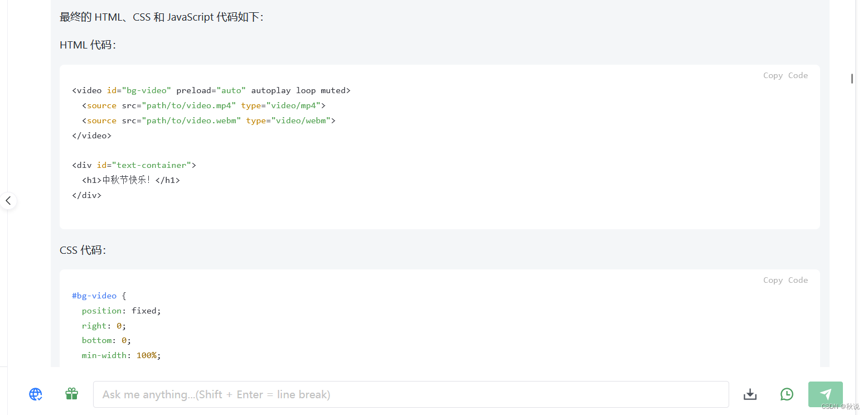Click the video id="bg-video" code line

click(211, 90)
